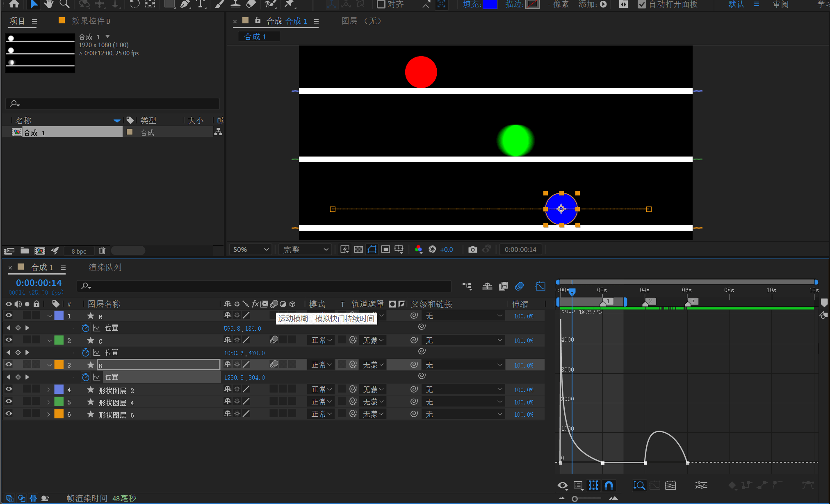The width and height of the screenshot is (830, 504).
Task: Select the Type text tool
Action: point(201,4)
